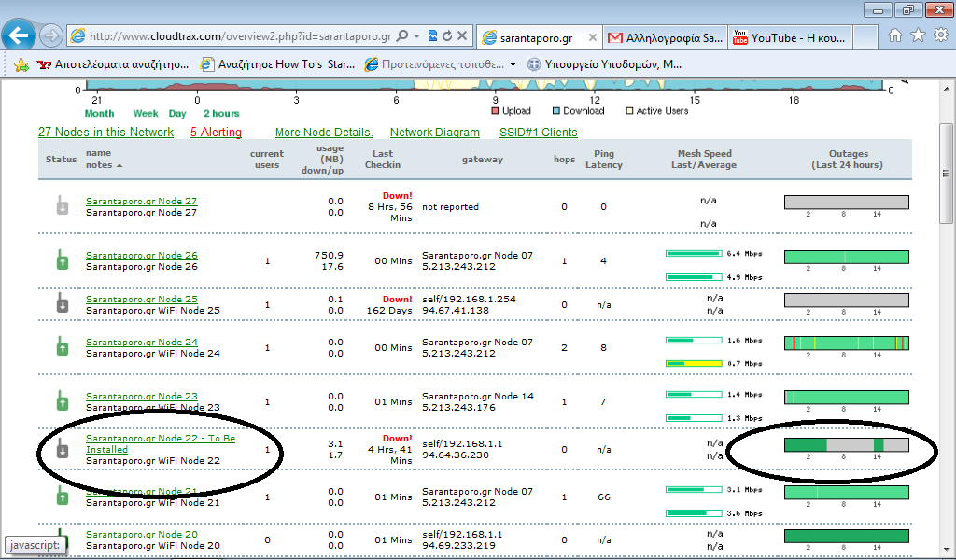Click the browser forward arrow button
This screenshot has height=560, width=956.
(x=50, y=36)
